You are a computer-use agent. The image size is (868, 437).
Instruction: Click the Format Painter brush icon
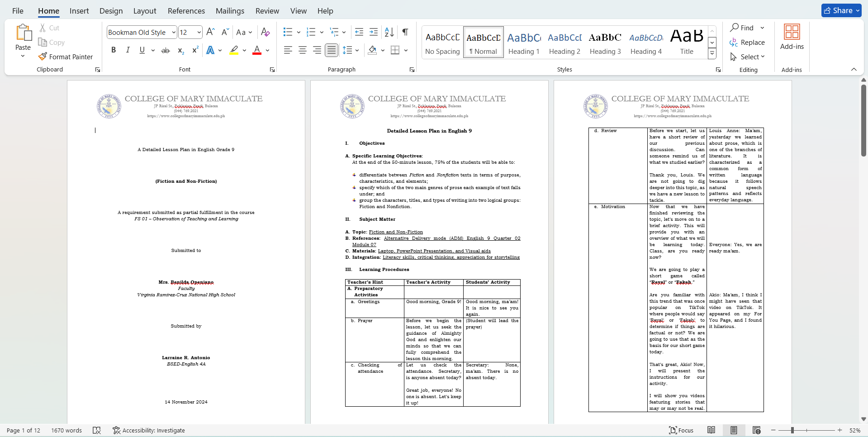coord(43,57)
